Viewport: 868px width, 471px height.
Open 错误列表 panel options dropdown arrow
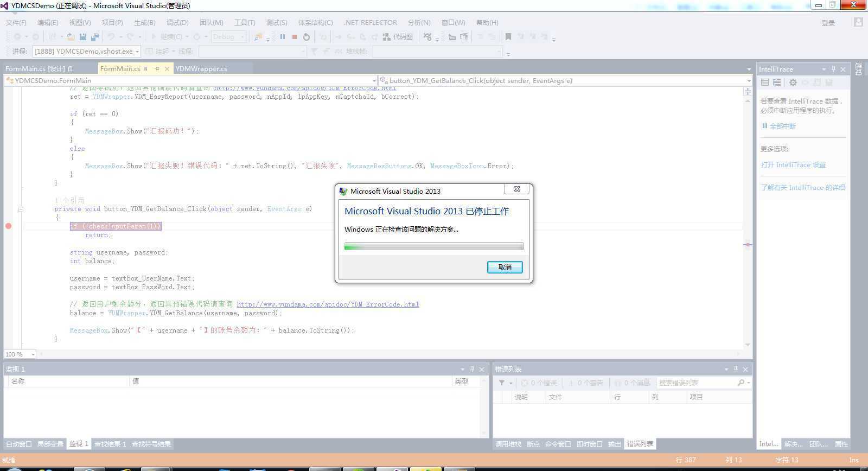tap(726, 370)
